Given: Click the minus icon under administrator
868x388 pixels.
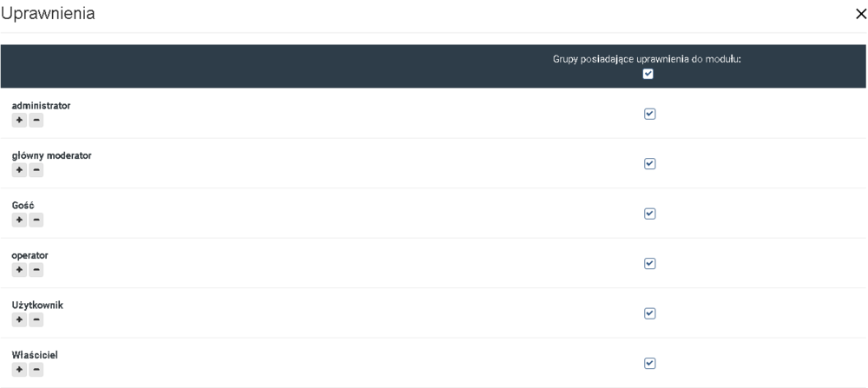Looking at the screenshot, I should [x=36, y=120].
